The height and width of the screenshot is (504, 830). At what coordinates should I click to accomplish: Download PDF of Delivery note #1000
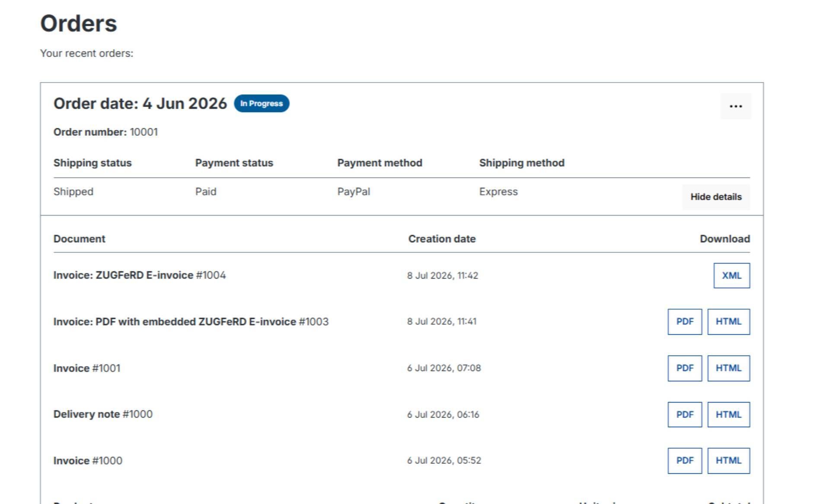[x=685, y=415]
